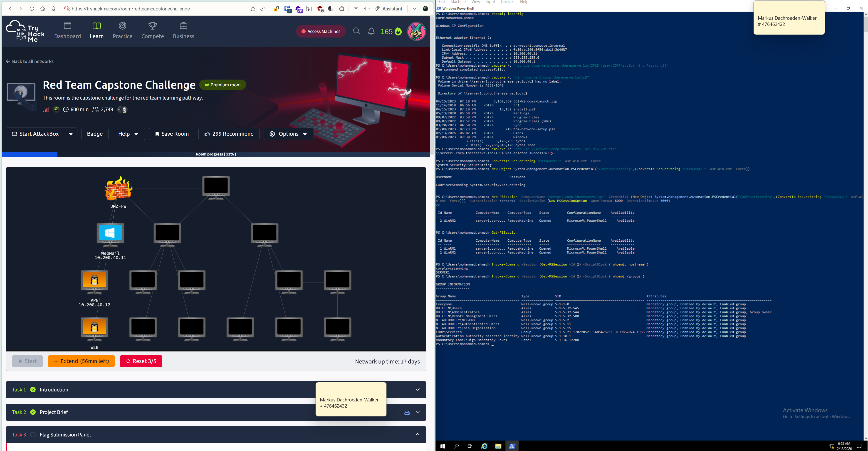Go to the Practice tab
This screenshot has height=451, width=868.
pos(122,30)
